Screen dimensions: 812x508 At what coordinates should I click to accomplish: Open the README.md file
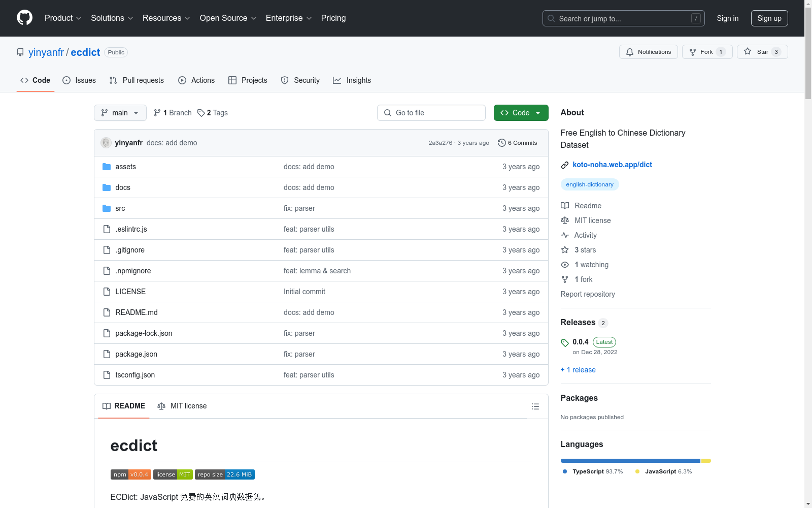(x=137, y=312)
